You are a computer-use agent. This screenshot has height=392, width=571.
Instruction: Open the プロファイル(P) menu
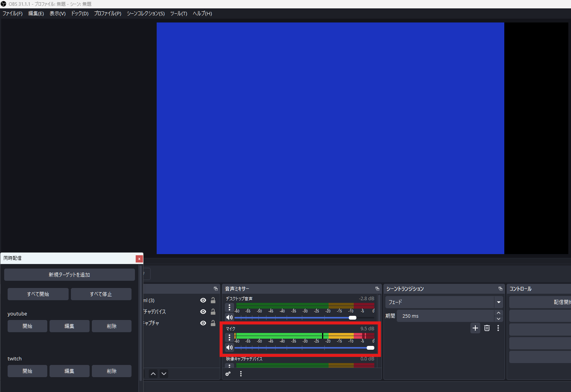pyautogui.click(x=107, y=13)
